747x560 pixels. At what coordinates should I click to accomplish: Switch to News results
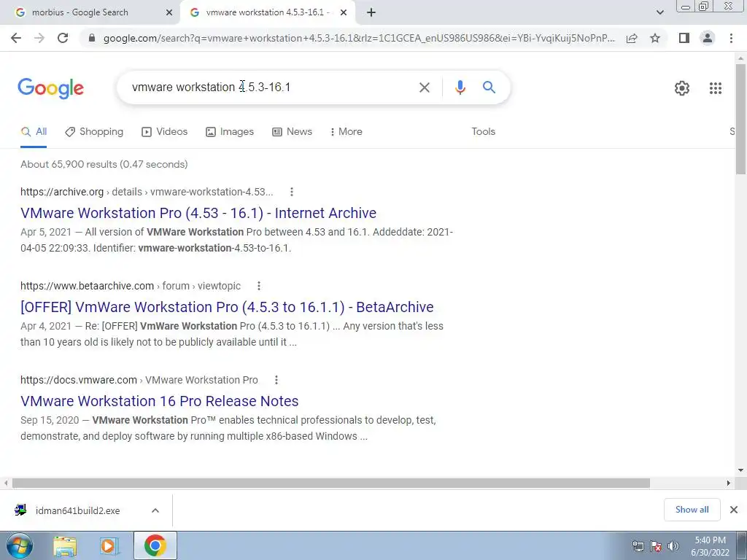click(x=292, y=131)
